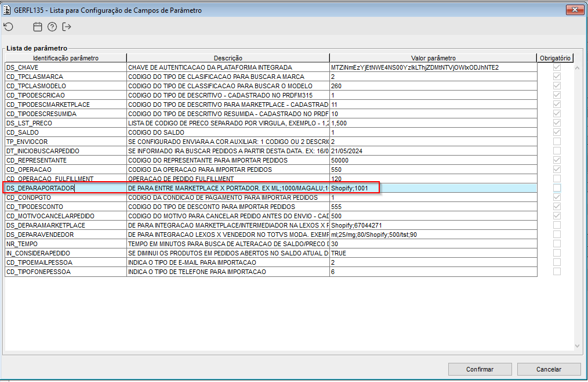Click the value 21/05/2024 cell
Screen dimensions: 588x382
433,151
